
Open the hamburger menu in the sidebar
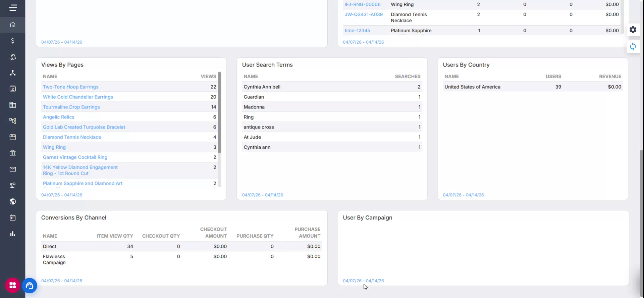(x=13, y=8)
